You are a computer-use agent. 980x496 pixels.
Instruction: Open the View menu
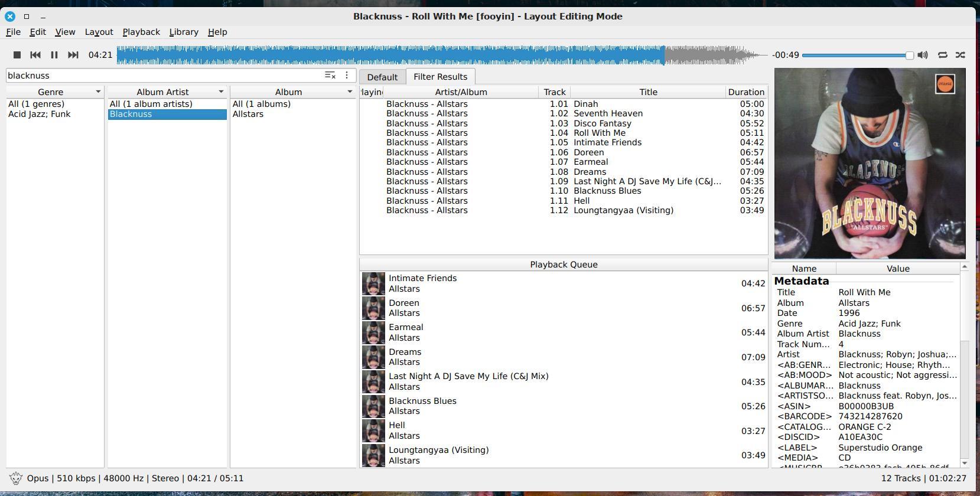coord(65,32)
